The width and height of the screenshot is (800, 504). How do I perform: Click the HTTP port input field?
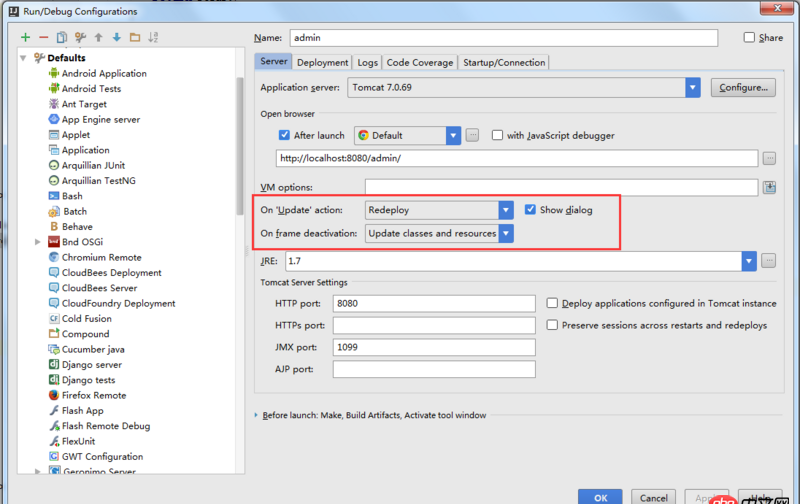pos(434,303)
